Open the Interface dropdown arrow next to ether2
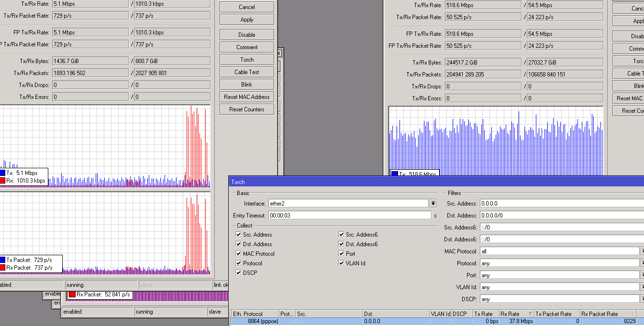The width and height of the screenshot is (644, 326). pyautogui.click(x=433, y=204)
